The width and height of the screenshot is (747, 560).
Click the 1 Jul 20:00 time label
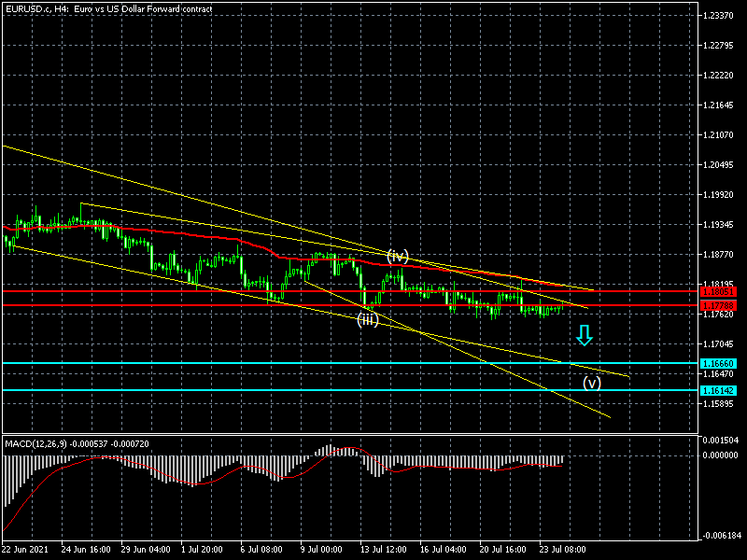pos(204,551)
